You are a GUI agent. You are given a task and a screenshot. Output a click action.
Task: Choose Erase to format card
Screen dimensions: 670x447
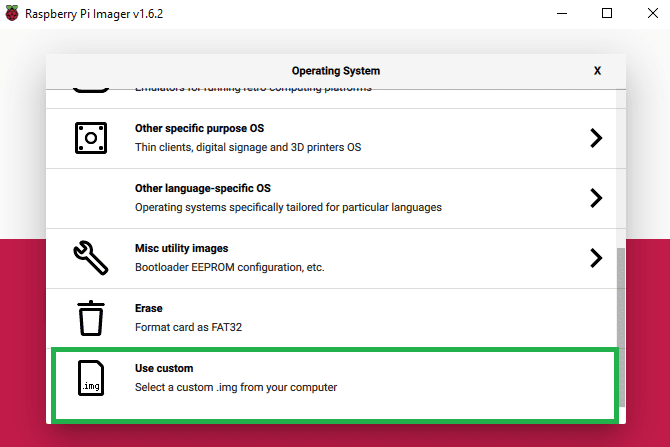[x=331, y=318]
